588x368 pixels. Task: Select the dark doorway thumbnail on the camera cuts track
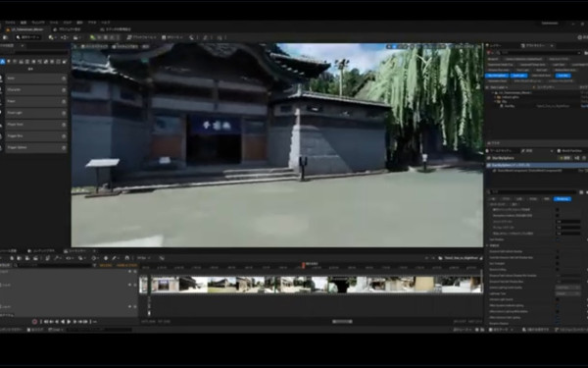coord(342,285)
